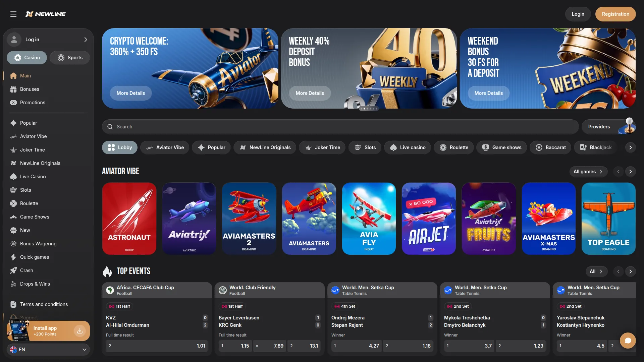
Task: Click the Aviator Vibe plane icon in sidebar
Action: click(x=13, y=136)
